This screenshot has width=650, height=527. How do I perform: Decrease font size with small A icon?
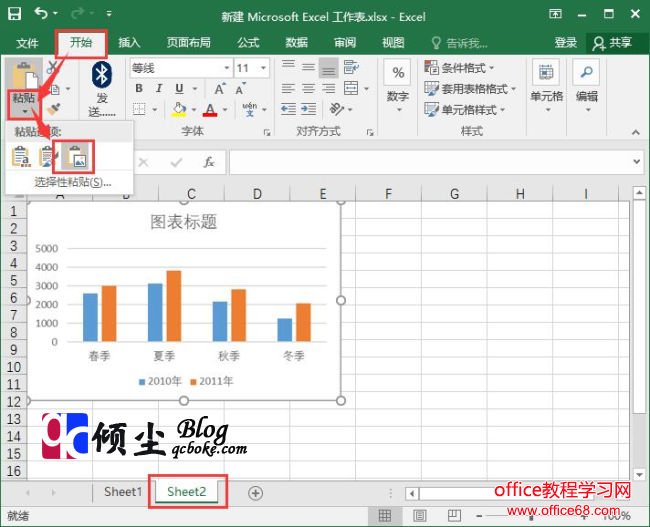coord(240,89)
